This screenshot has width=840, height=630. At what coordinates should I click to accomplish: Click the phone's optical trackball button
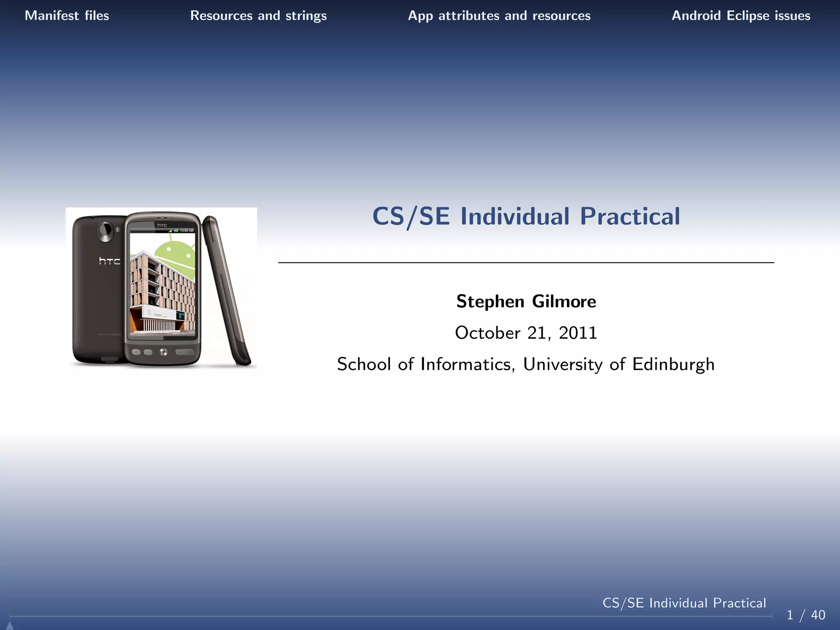pos(163,352)
